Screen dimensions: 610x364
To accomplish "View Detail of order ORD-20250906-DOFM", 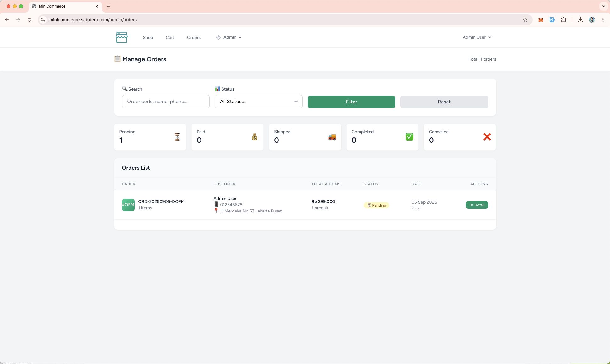I will click(x=477, y=205).
